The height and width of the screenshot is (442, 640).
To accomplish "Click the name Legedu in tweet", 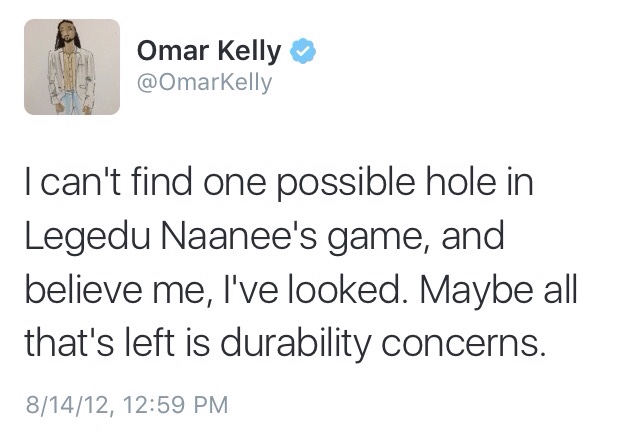I will pyautogui.click(x=87, y=238).
